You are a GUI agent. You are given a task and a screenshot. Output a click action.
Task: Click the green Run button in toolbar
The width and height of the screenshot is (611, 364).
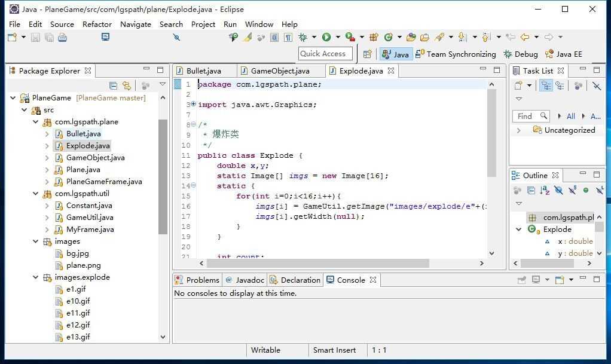tap(326, 37)
